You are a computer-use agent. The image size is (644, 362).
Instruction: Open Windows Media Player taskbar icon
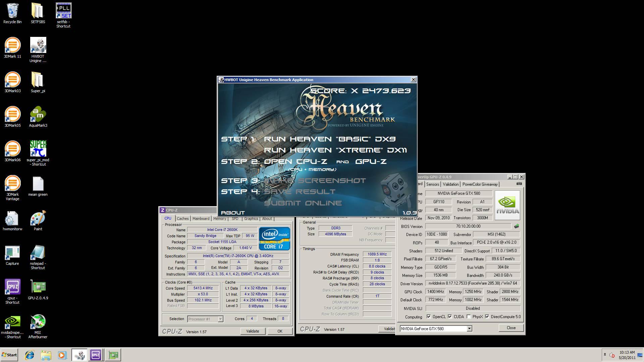[x=62, y=355]
